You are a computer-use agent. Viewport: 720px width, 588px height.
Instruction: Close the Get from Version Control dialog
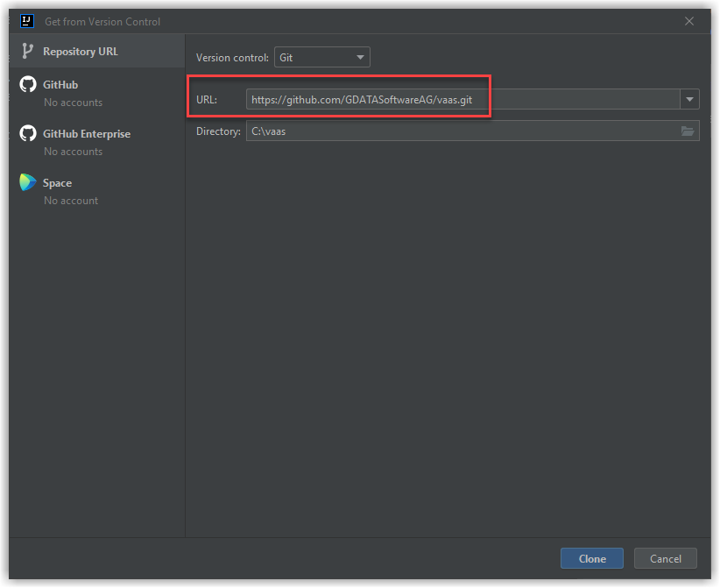click(x=689, y=21)
